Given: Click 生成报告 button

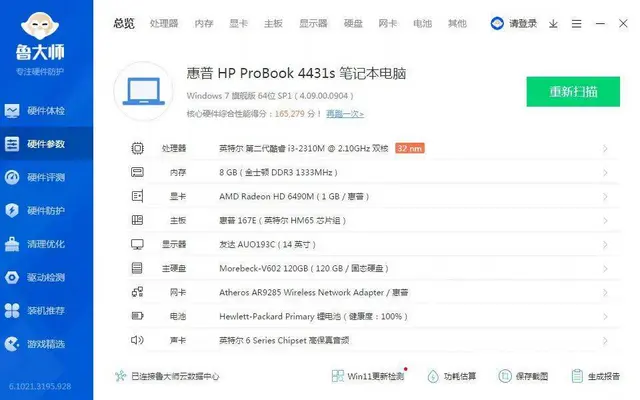Looking at the screenshot, I should (x=596, y=376).
